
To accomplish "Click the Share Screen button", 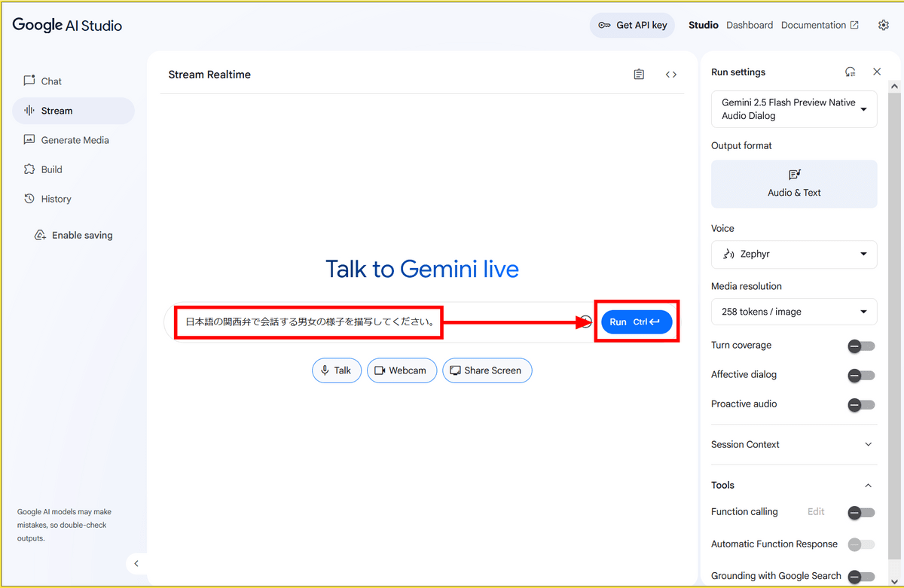I will coord(487,370).
